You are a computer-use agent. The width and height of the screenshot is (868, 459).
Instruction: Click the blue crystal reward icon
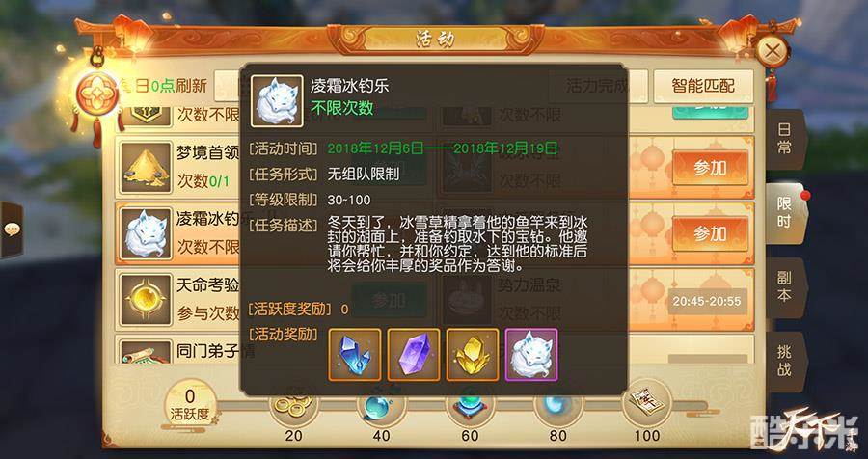355,354
